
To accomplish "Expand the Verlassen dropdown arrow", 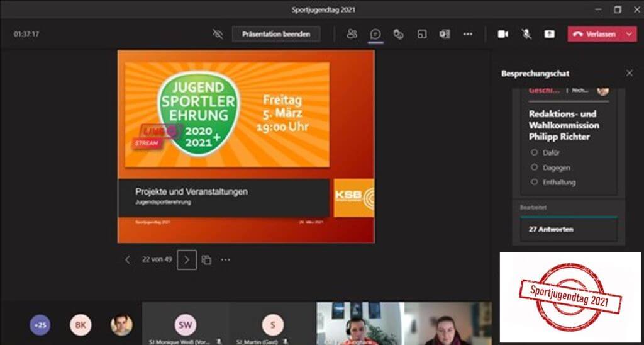I will tap(628, 34).
